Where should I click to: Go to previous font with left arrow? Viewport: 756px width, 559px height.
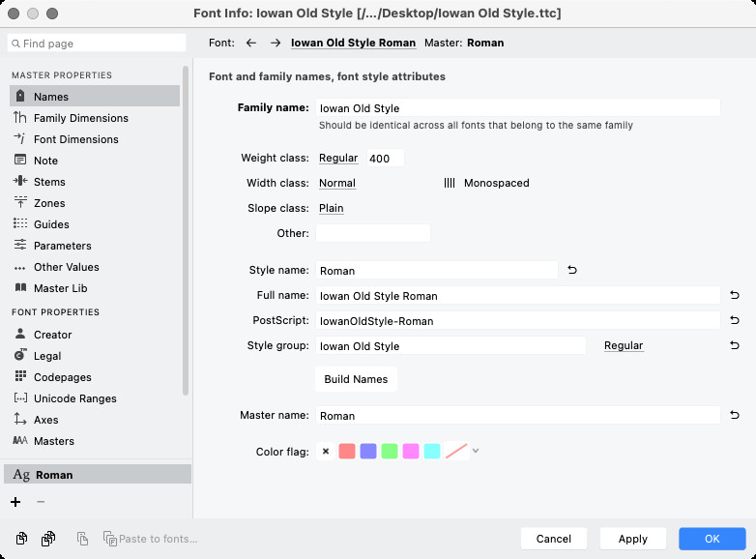(x=250, y=43)
